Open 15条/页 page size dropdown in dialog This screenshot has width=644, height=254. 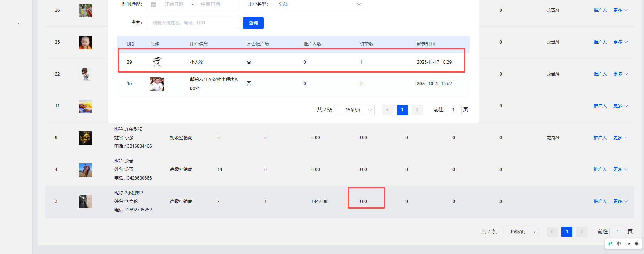click(x=356, y=110)
